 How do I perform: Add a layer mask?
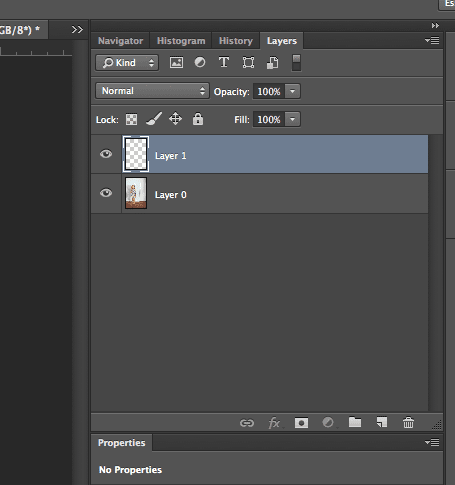point(301,423)
